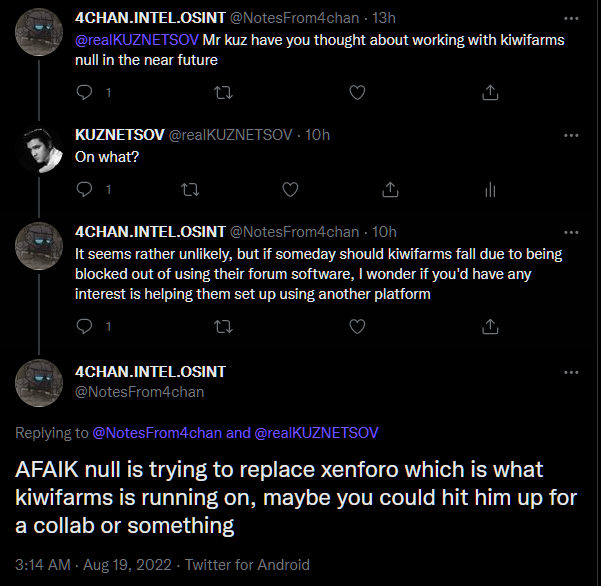The image size is (601, 586).
Task: Like KUZNETSOV's 'On what?' tweet
Action: pyautogui.click(x=290, y=189)
